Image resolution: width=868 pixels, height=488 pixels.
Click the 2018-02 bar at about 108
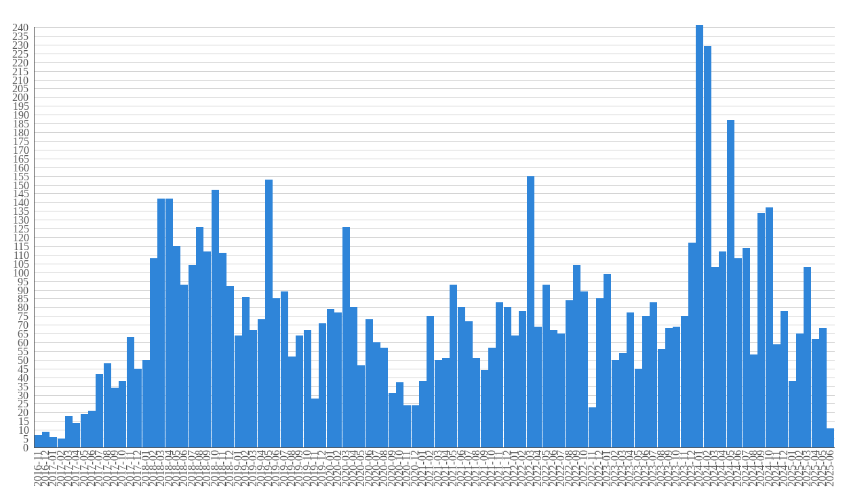click(x=153, y=353)
